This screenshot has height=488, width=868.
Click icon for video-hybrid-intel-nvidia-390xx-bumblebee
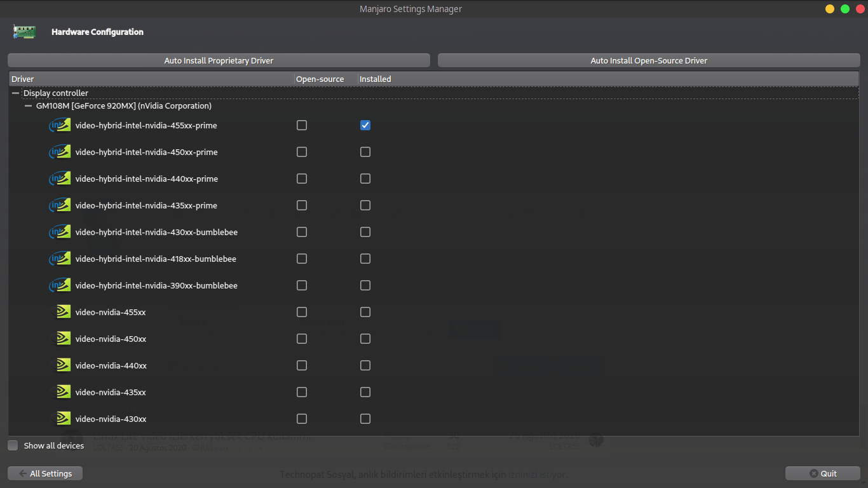point(60,285)
